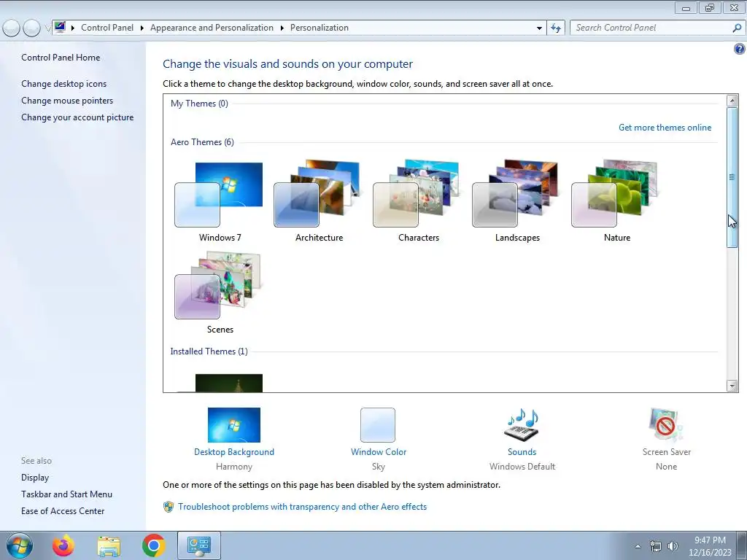Click the Control Panel taskbar button
Image resolution: width=747 pixels, height=560 pixels.
click(198, 545)
